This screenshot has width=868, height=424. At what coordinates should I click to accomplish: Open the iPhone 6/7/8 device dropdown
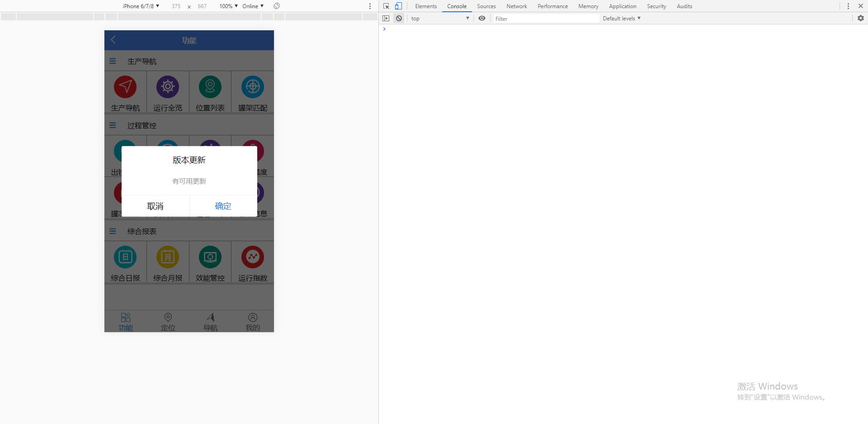coord(141,6)
